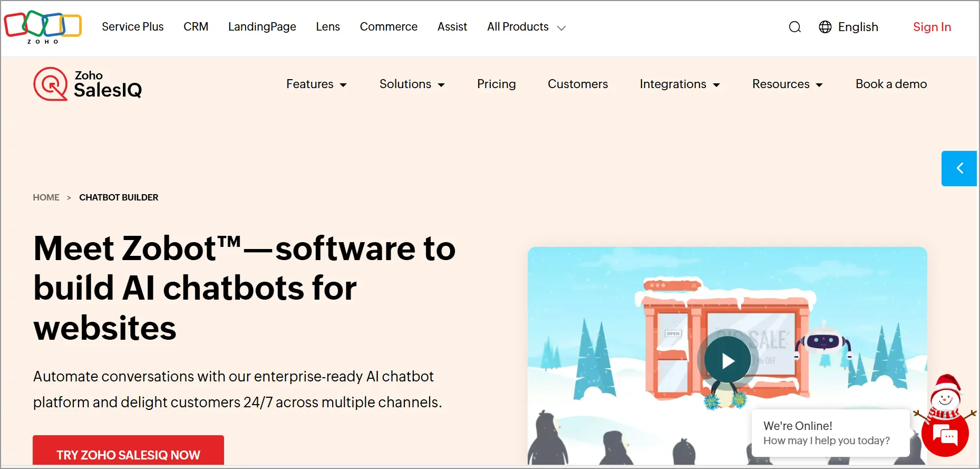The width and height of the screenshot is (980, 469).
Task: Click the Zoho SalesIQ logo
Action: [x=88, y=84]
